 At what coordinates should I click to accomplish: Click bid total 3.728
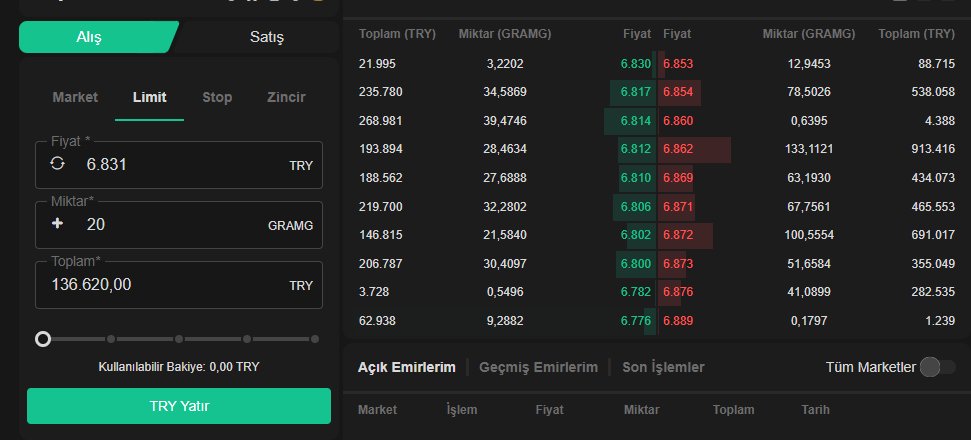click(x=373, y=292)
